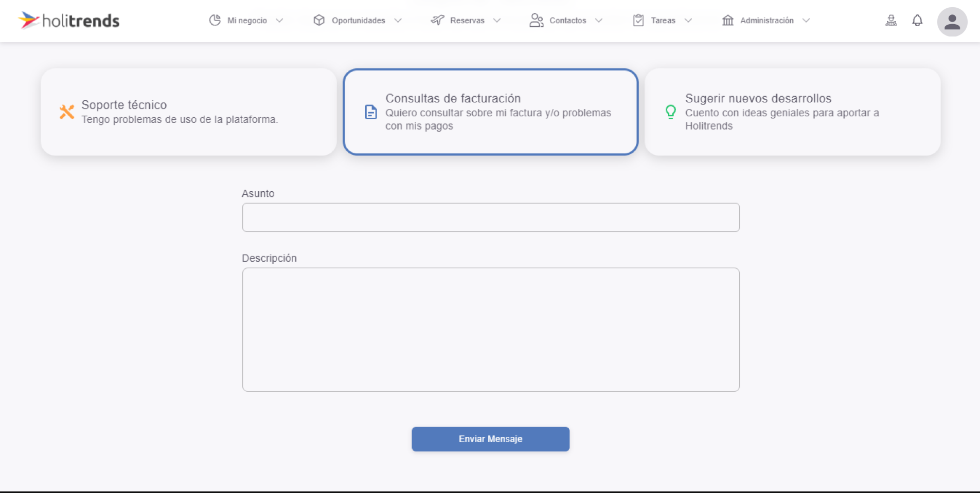Click the Mi negocio pie chart icon
The image size is (980, 493).
[215, 20]
